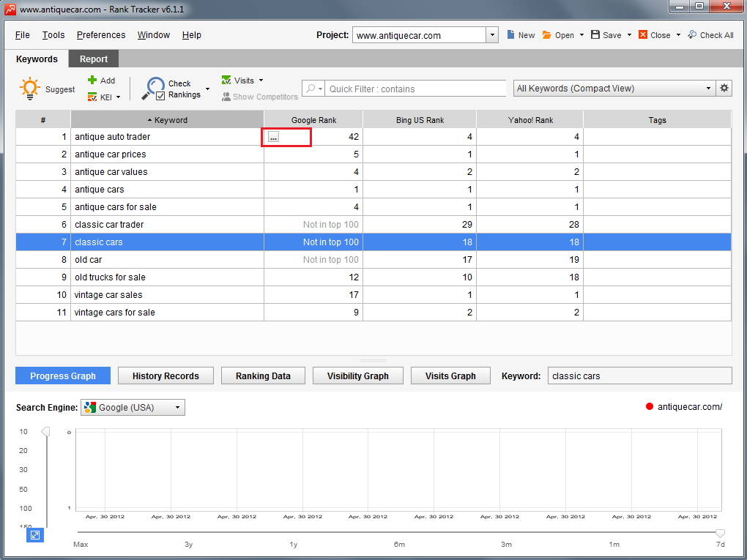Expand the KEI dropdown arrow
Screen dimensions: 747x560
click(118, 97)
